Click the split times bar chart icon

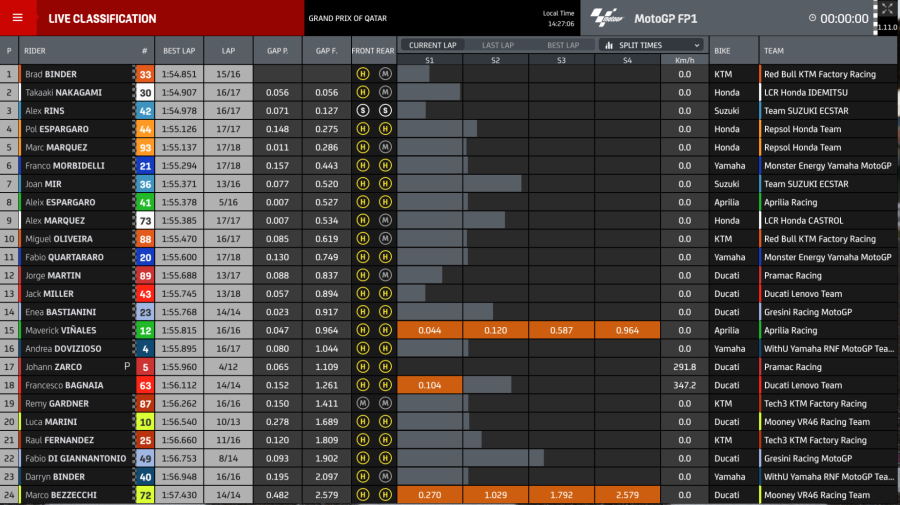[609, 45]
